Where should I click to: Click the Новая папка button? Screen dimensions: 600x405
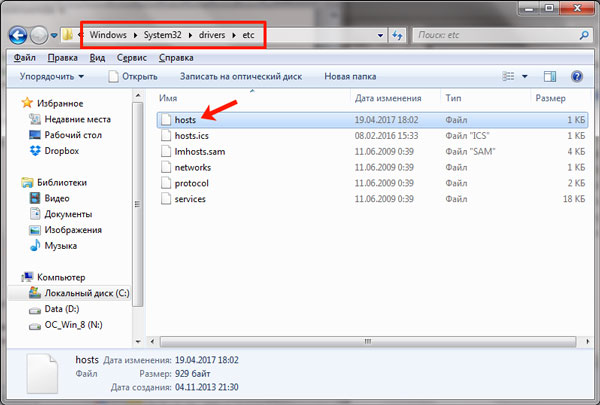(x=350, y=76)
